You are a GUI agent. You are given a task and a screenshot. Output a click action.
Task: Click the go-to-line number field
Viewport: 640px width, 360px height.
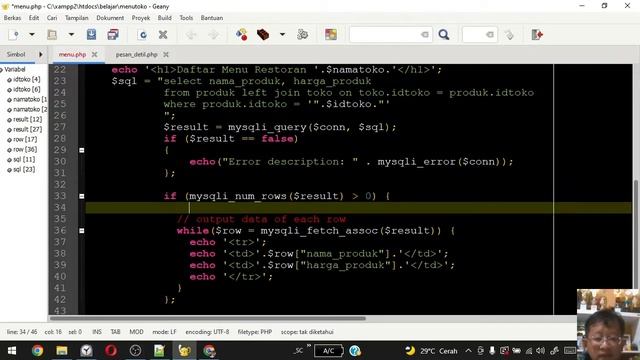(x=473, y=35)
